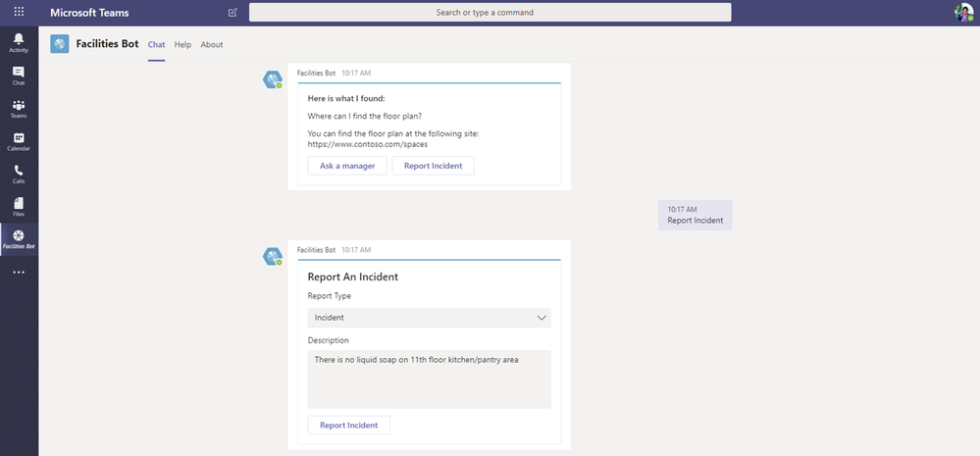Click the Microsoft Teams title

pyautogui.click(x=89, y=13)
